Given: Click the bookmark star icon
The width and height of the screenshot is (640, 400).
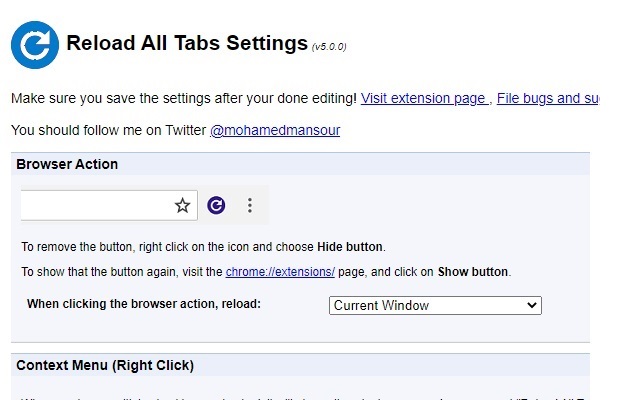Looking at the screenshot, I should (182, 205).
